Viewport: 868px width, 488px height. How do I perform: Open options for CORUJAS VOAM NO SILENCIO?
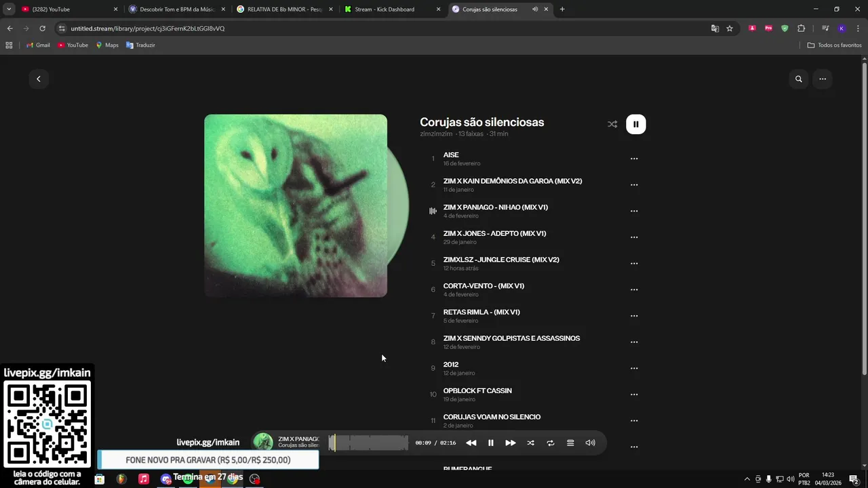634,421
